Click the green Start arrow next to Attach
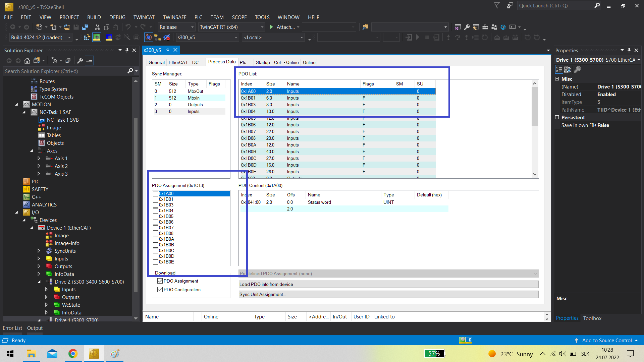This screenshot has width=644, height=362. [x=271, y=27]
